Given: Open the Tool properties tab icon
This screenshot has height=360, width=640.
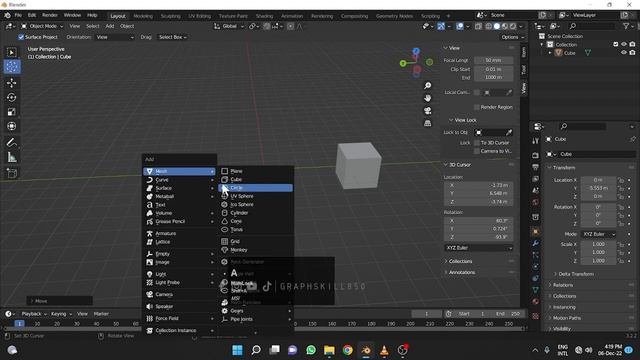Looking at the screenshot, I should point(536,141).
